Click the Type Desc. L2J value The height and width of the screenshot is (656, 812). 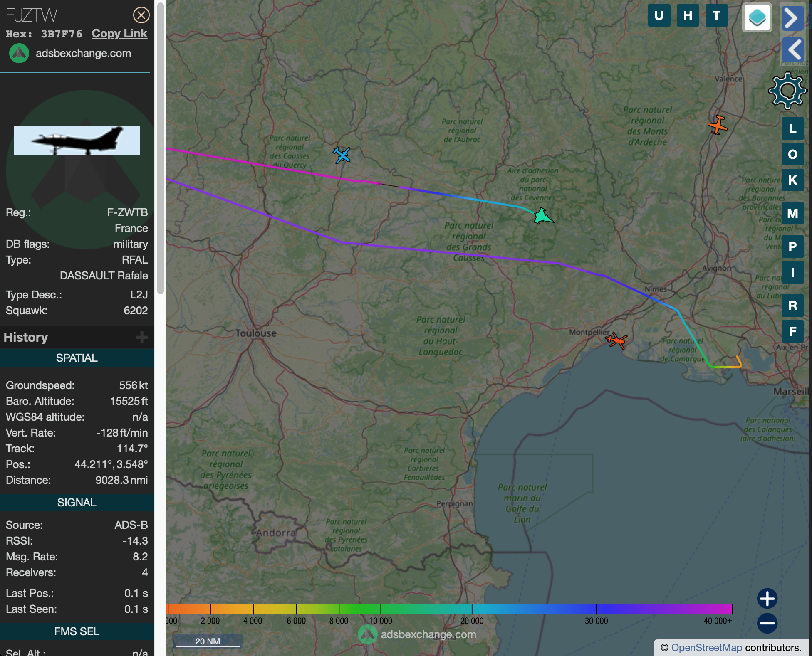tap(139, 295)
